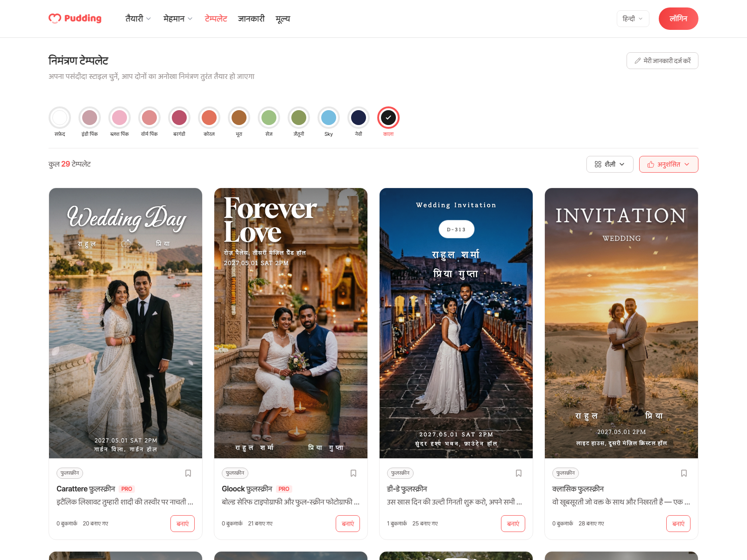Click the निमंत्रण टेम्पलेट heading
Screen dimensions: 747x560
(78, 61)
